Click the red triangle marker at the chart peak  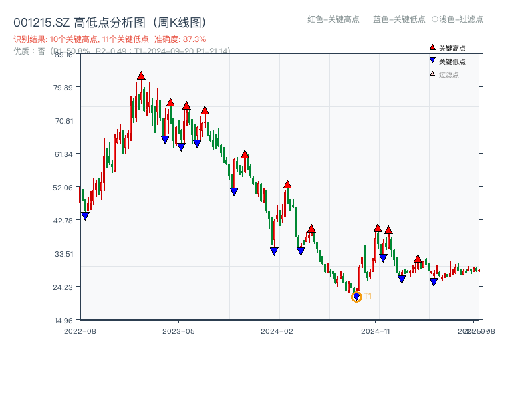(141, 75)
